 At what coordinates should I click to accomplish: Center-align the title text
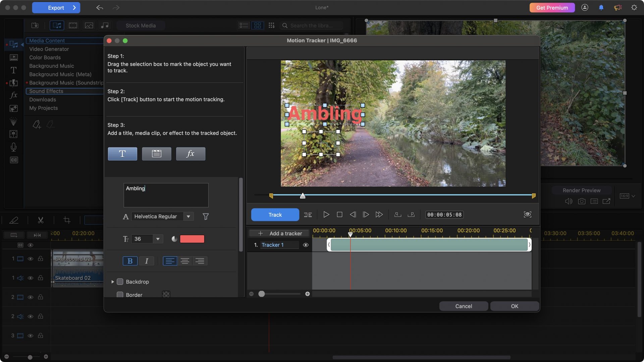(185, 261)
